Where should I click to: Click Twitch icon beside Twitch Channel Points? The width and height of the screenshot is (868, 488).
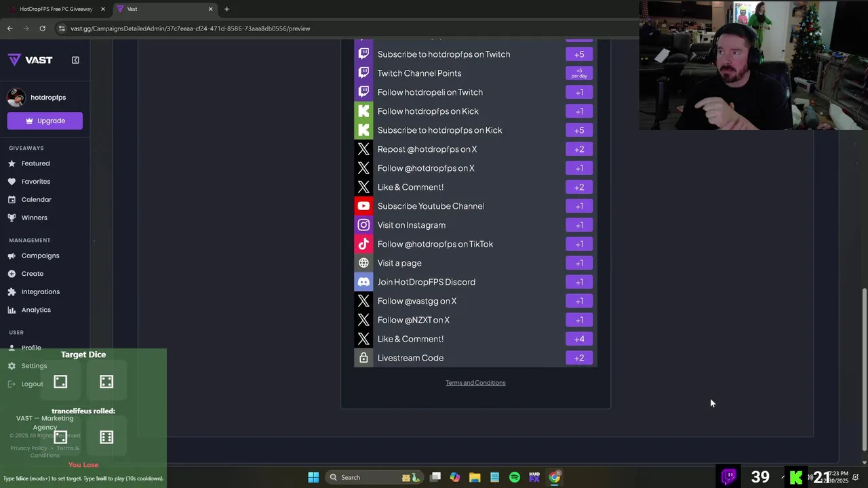[x=363, y=73]
